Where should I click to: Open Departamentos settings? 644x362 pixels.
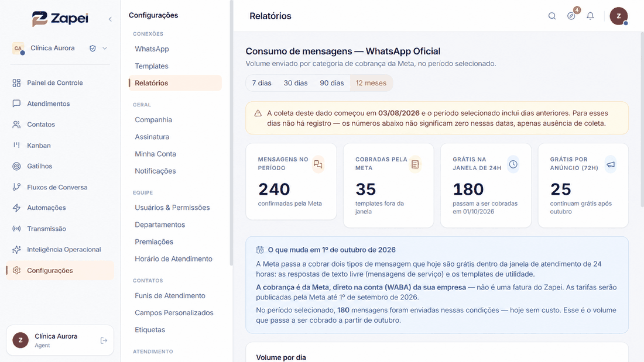[160, 225]
